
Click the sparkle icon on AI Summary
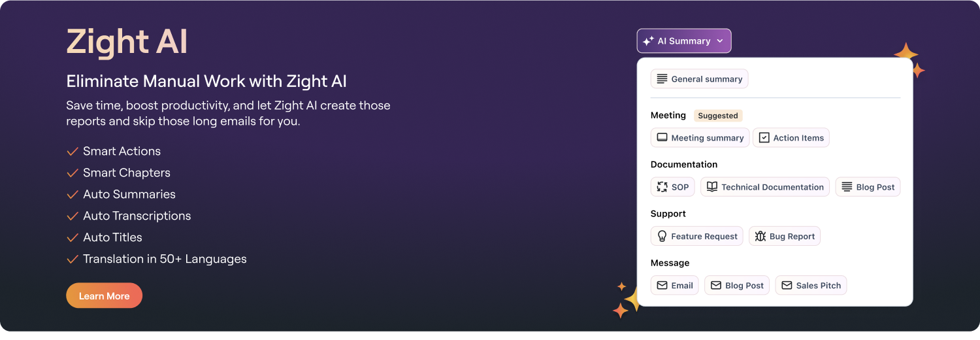pos(648,41)
